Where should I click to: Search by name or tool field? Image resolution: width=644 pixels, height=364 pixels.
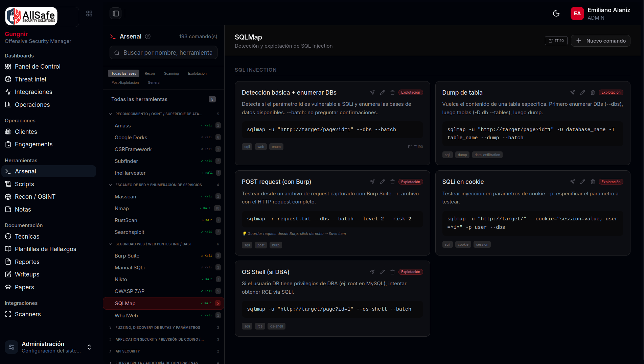pyautogui.click(x=163, y=53)
